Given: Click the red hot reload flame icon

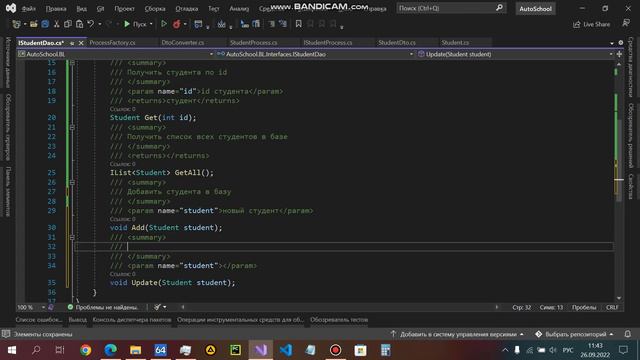Looking at the screenshot, I should coord(176,24).
